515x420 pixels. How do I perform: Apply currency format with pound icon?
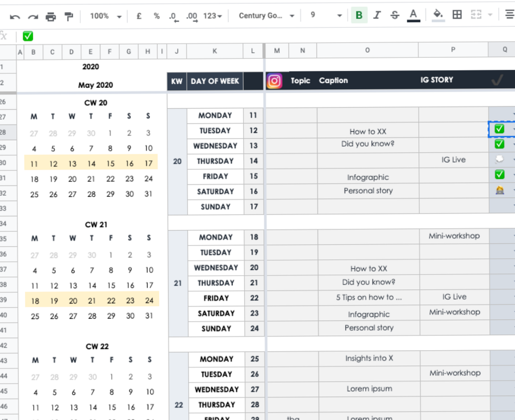(x=139, y=16)
